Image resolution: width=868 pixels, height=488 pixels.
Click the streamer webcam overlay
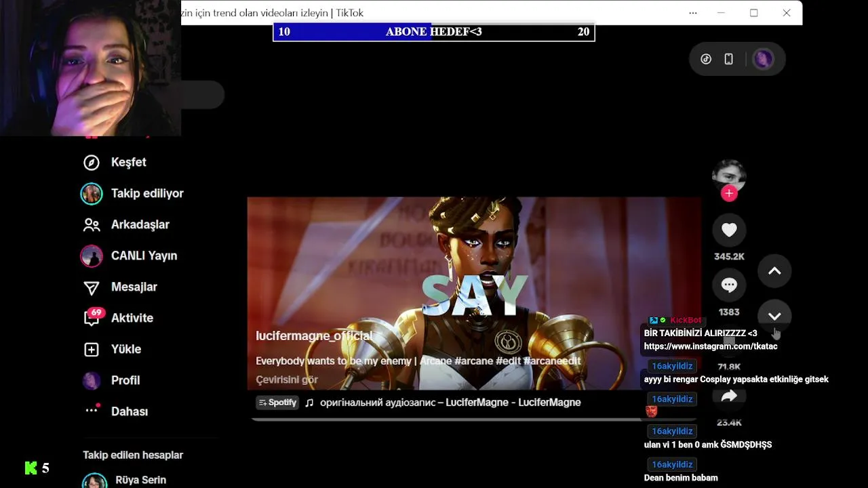(x=90, y=68)
